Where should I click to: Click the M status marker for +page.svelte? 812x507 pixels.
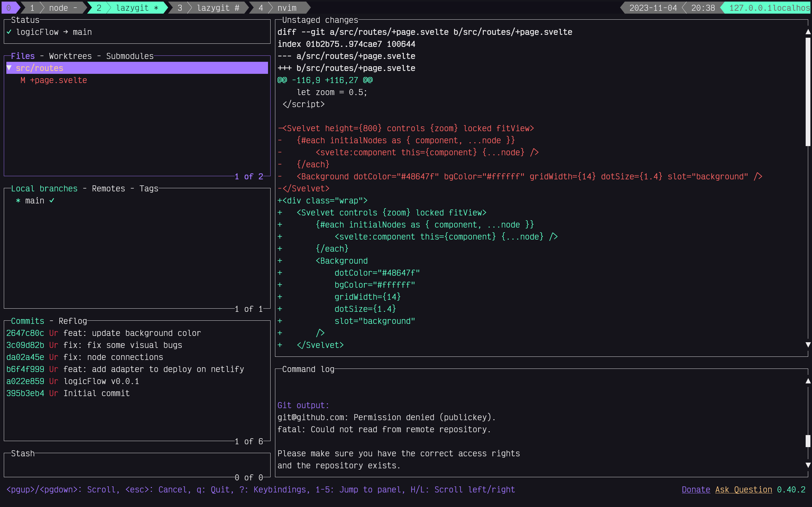(x=23, y=80)
